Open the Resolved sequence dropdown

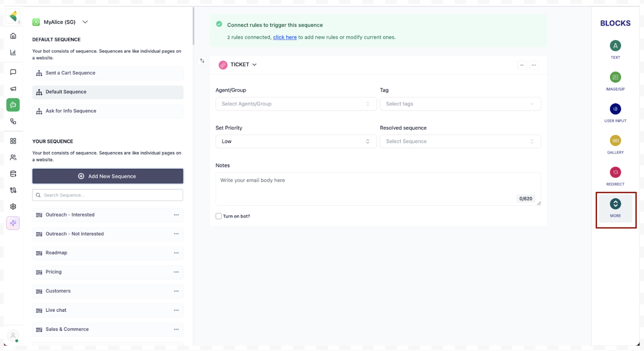point(461,141)
